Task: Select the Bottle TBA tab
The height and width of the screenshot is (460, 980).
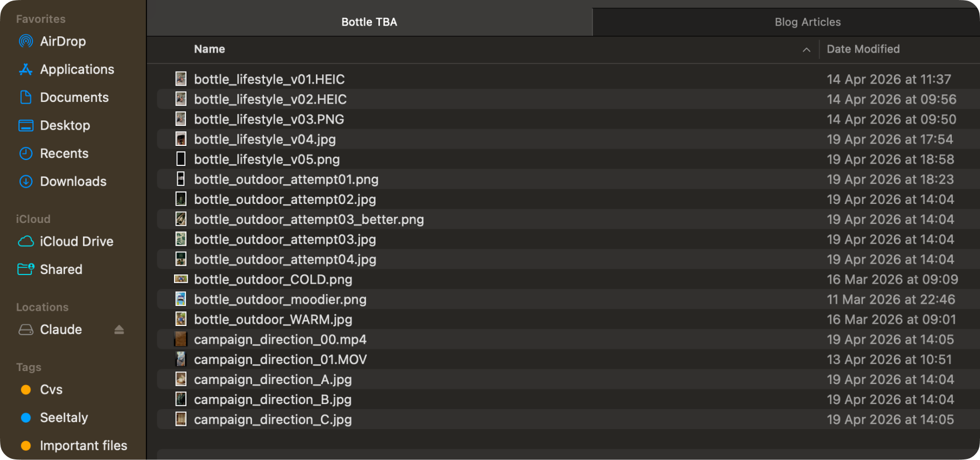Action: point(369,22)
